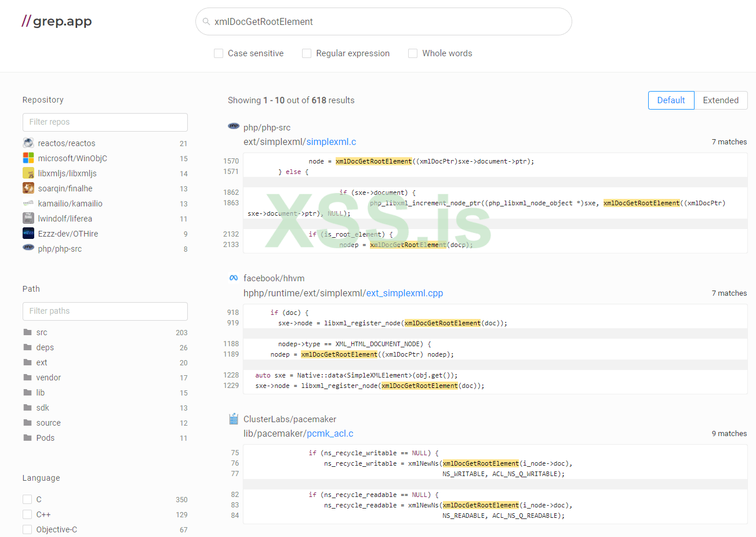Click the ClusterLabs/pacemaker repository icon

pyautogui.click(x=234, y=419)
